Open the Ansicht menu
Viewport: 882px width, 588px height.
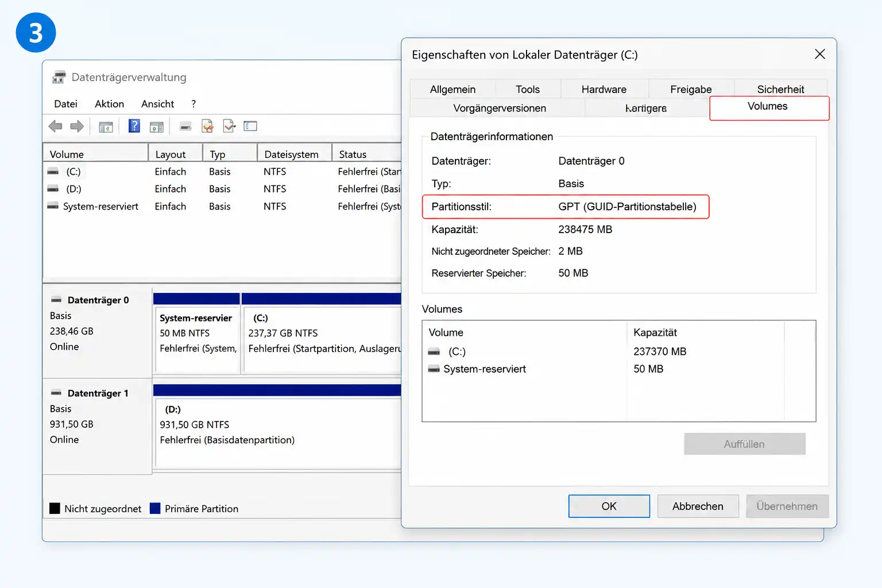click(157, 104)
